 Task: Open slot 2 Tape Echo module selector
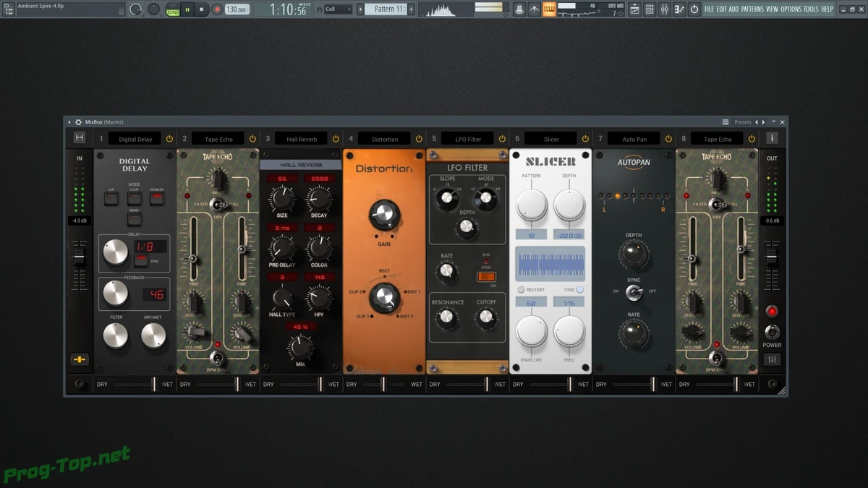click(218, 139)
